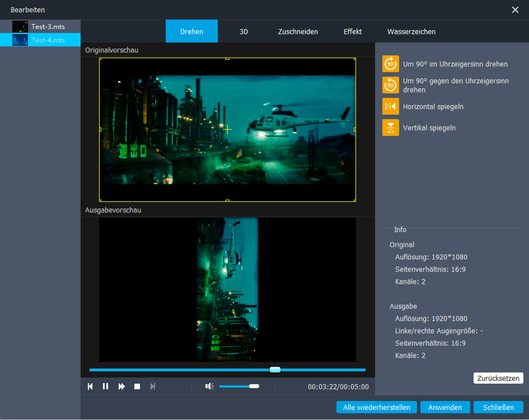Rotate 90° counterclockwise icon
Screen dimensions: 529x420
390,85
